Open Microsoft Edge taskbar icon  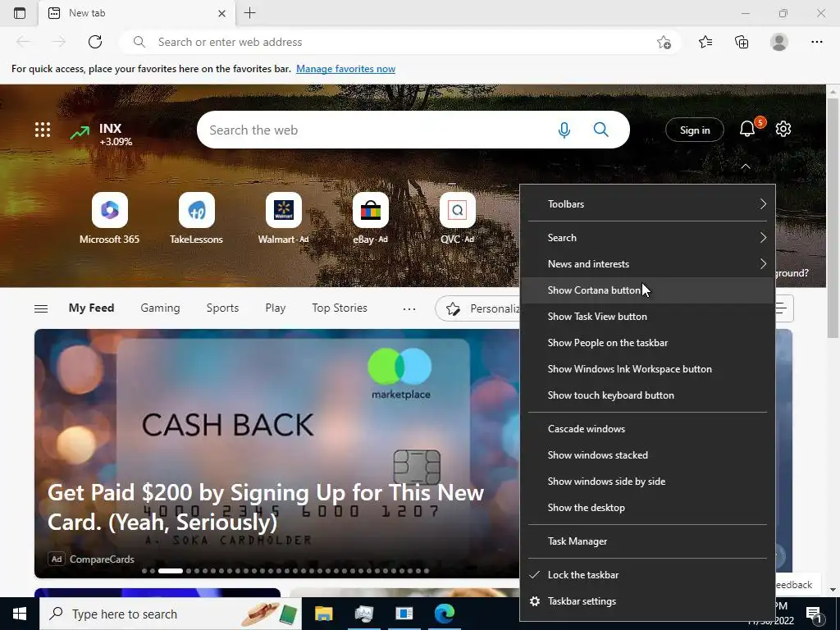(445, 614)
